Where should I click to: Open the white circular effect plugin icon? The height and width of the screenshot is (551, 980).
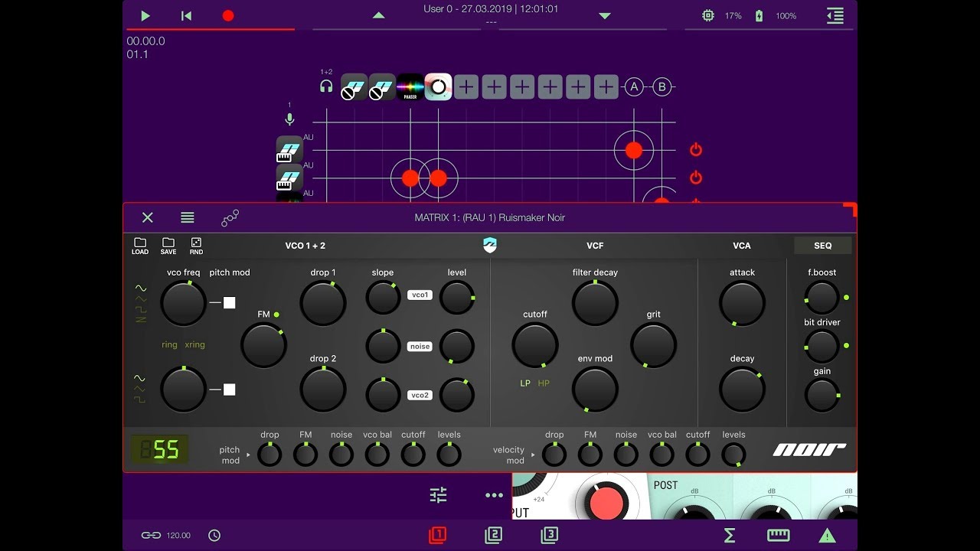(x=438, y=87)
